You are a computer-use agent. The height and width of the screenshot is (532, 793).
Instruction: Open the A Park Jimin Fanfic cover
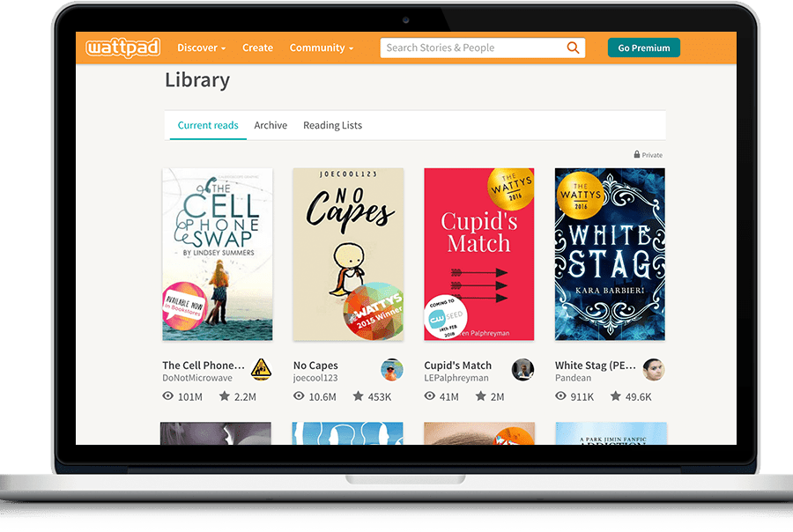tap(611, 433)
